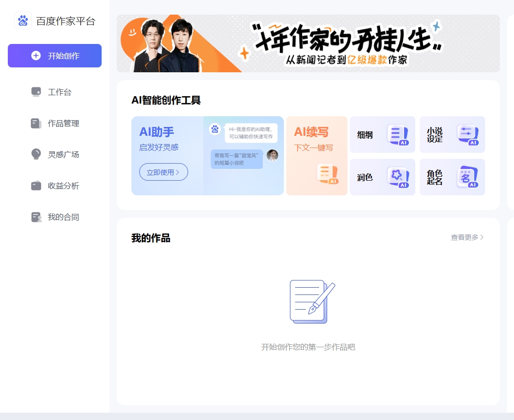Viewport: 514px width, 420px height.
Task: Open the 细纲 tool card
Action: (x=383, y=135)
